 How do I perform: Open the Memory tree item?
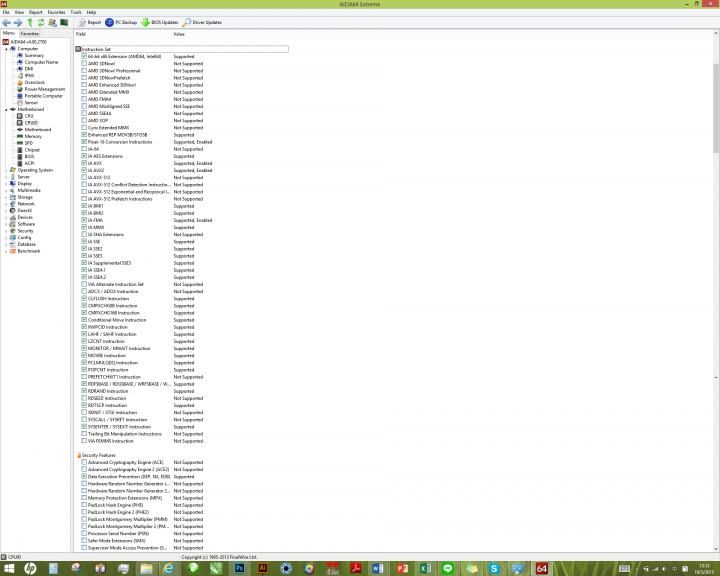[x=33, y=136]
